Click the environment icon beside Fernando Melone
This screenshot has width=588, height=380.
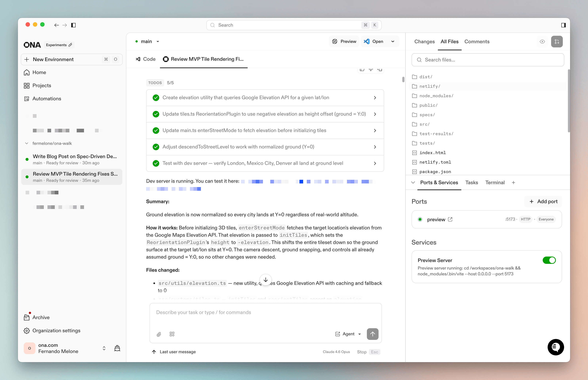117,348
